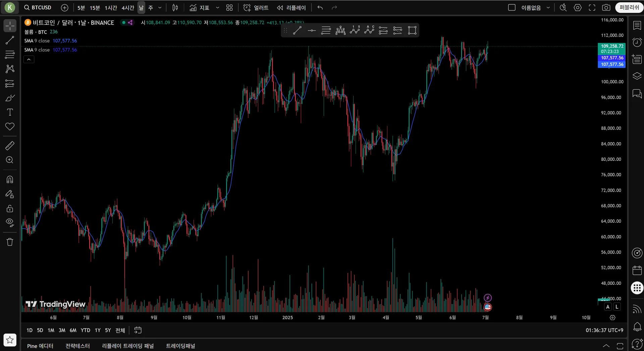Screen dimensions: 644x351
Task: Select the trend line drawing tool
Action: [10, 40]
